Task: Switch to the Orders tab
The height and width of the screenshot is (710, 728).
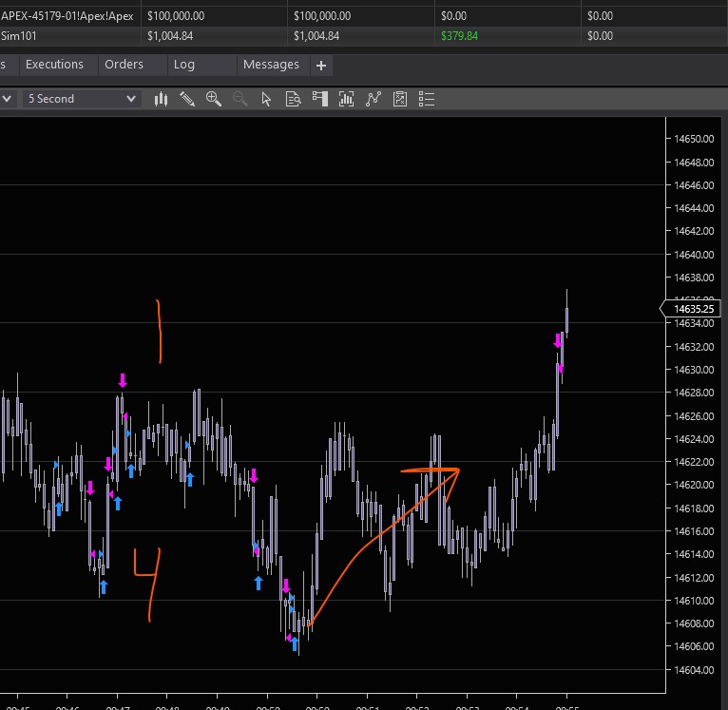Action: click(124, 65)
